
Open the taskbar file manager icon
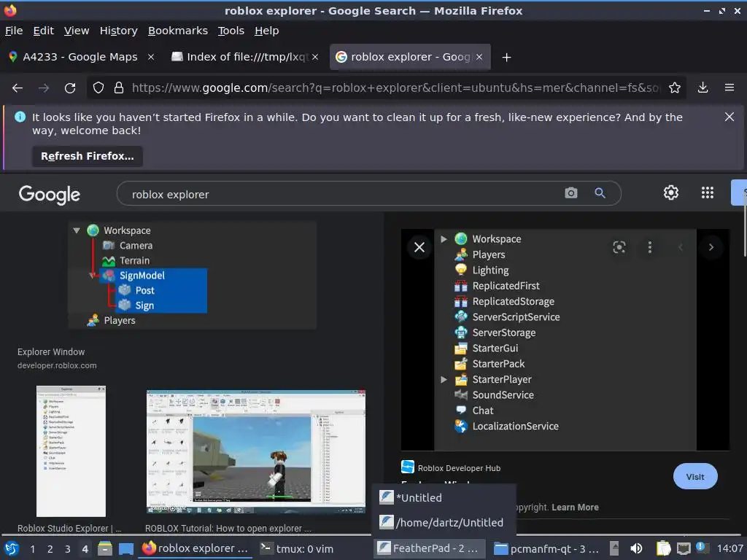pos(105,548)
